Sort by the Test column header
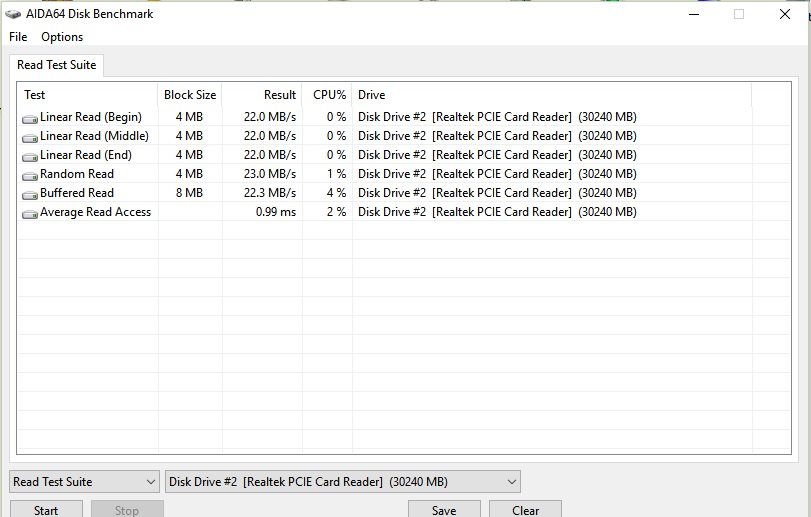Screen dimensions: 811x517 (88, 95)
